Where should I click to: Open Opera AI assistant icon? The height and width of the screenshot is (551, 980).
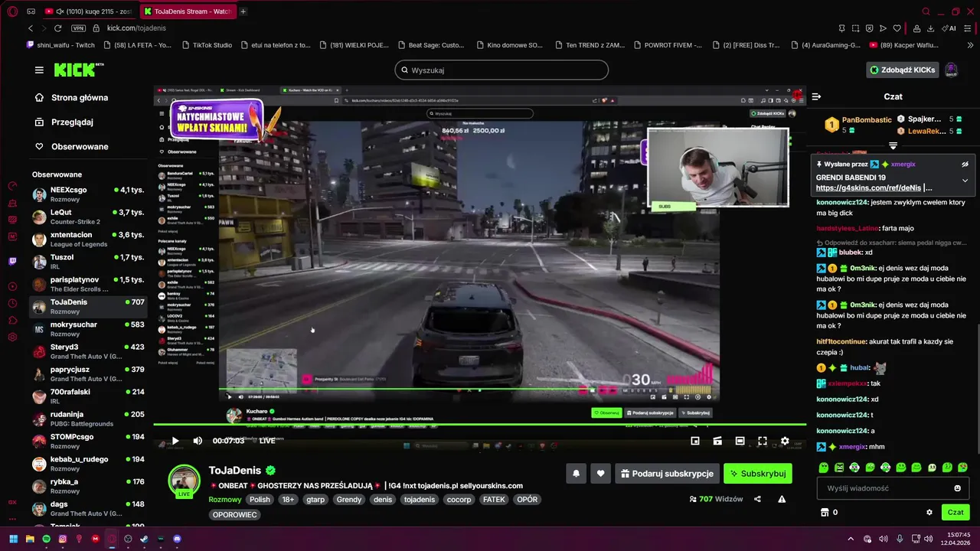[949, 28]
